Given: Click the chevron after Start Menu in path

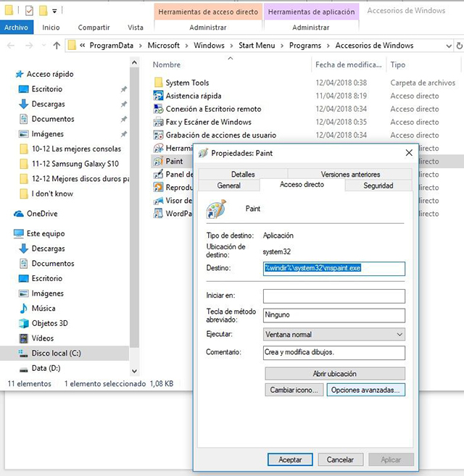Looking at the screenshot, I should click(282, 46).
